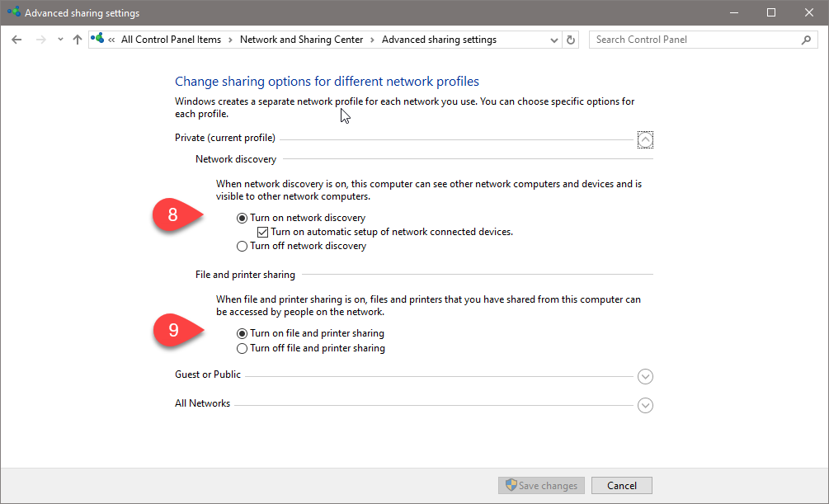Open the address bar history dropdown
Image resolution: width=829 pixels, height=504 pixels.
pyautogui.click(x=554, y=40)
